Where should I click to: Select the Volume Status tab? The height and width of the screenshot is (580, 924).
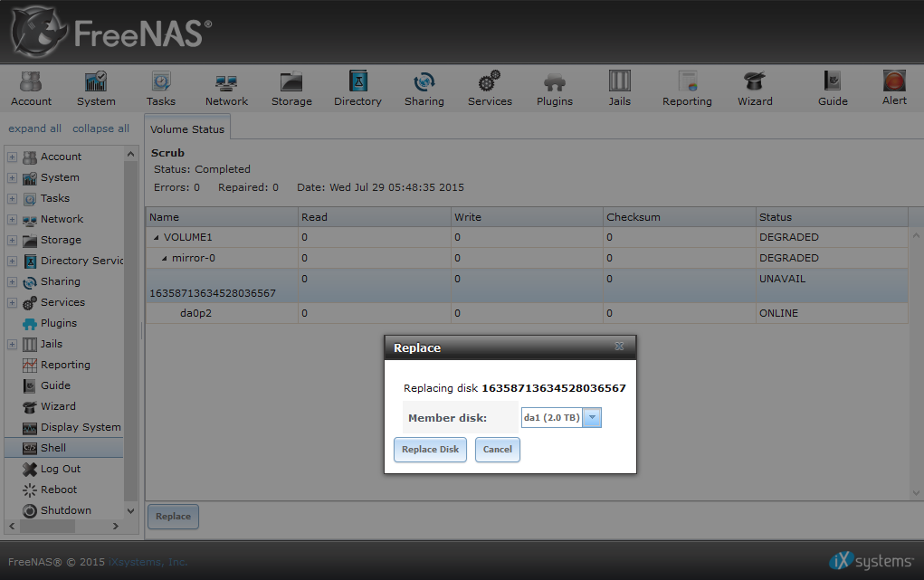tap(187, 129)
